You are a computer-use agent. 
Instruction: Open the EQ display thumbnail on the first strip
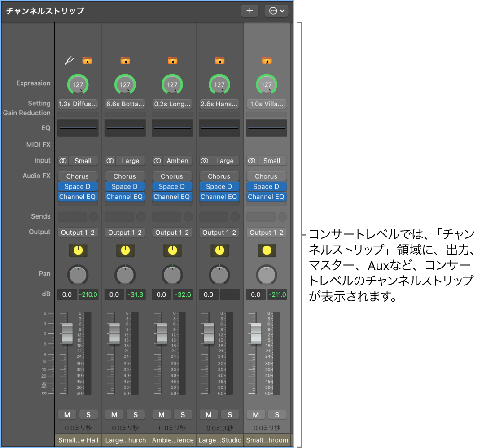point(78,128)
